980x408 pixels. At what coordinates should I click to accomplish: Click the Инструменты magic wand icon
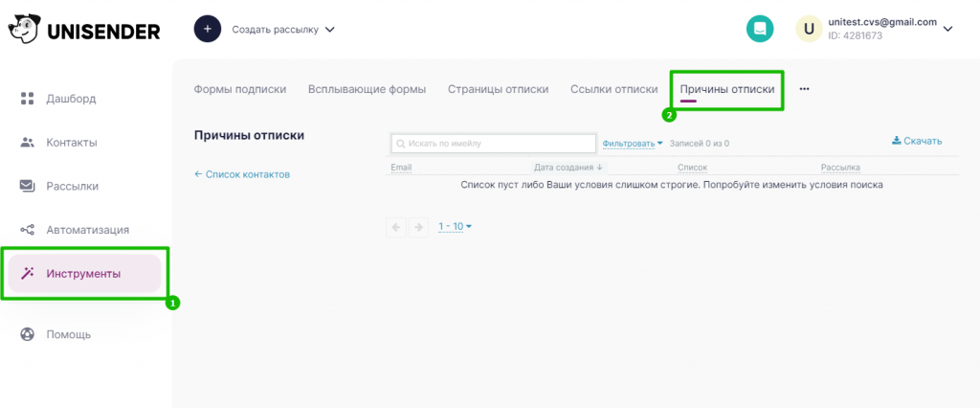point(27,274)
